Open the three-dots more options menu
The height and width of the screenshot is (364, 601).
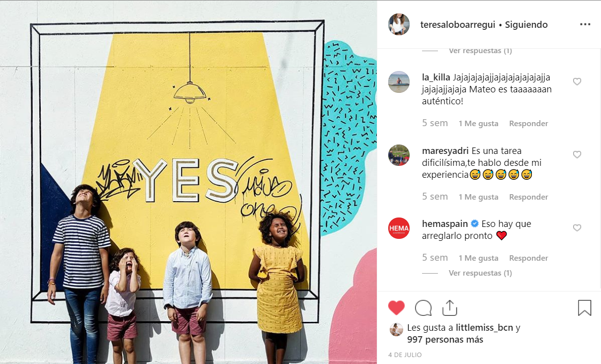585,24
